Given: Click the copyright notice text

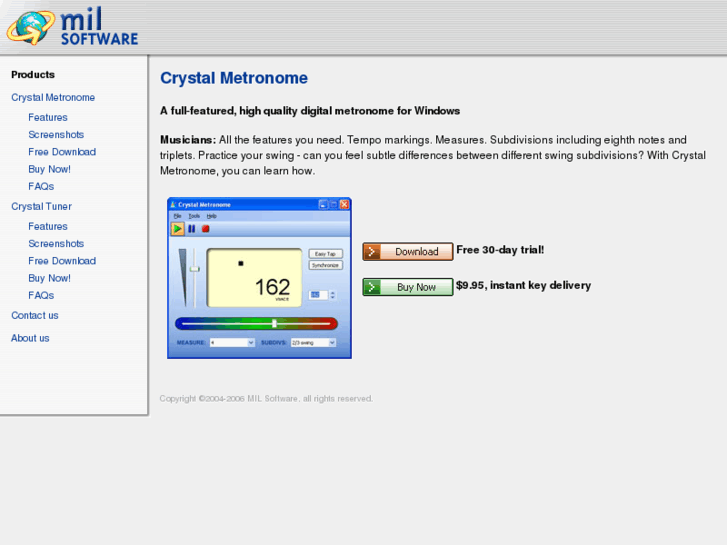Looking at the screenshot, I should click(x=266, y=398).
